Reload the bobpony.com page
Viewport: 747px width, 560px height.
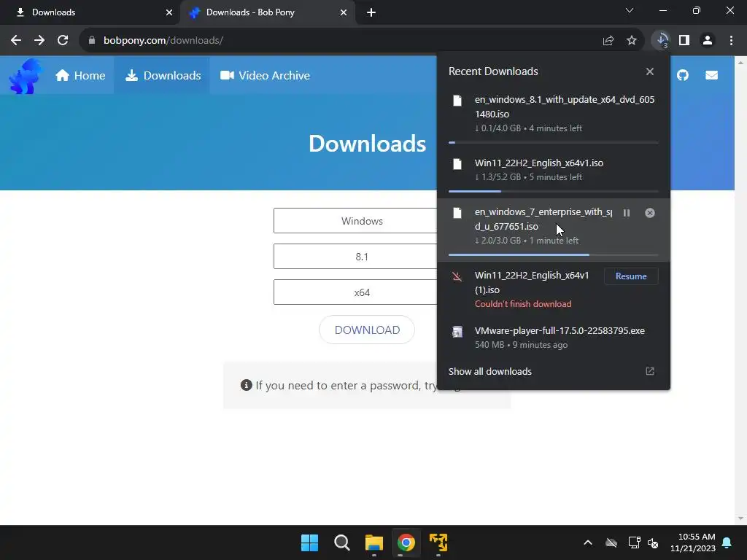coord(63,41)
